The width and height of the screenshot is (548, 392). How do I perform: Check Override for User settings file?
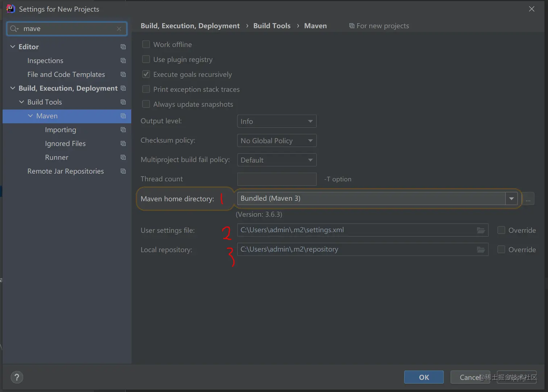[501, 230]
